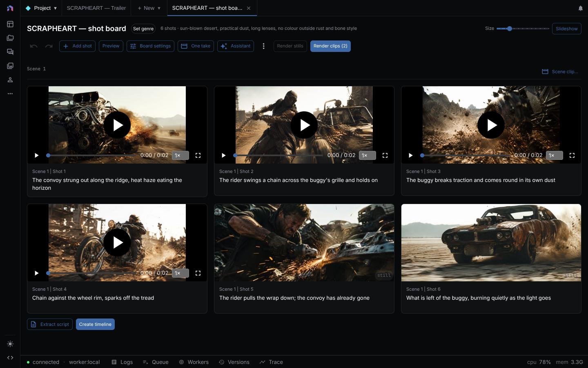Open Scene clip link
The height and width of the screenshot is (368, 588).
click(x=560, y=72)
